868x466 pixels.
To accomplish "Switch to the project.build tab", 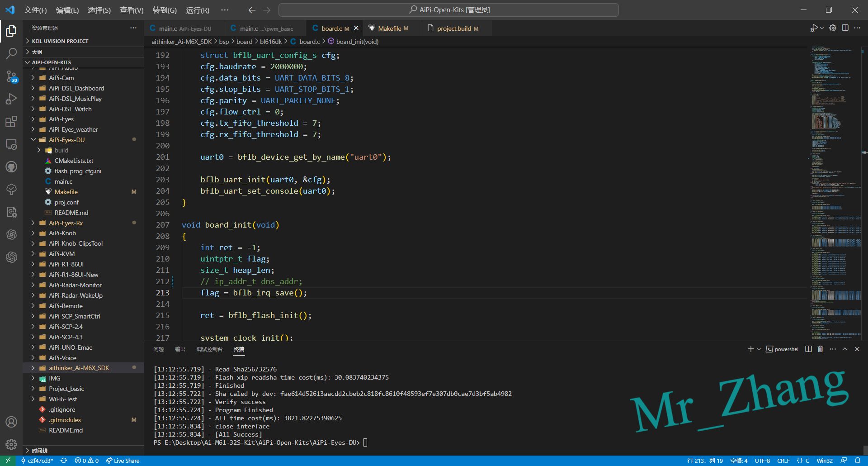I will (457, 28).
